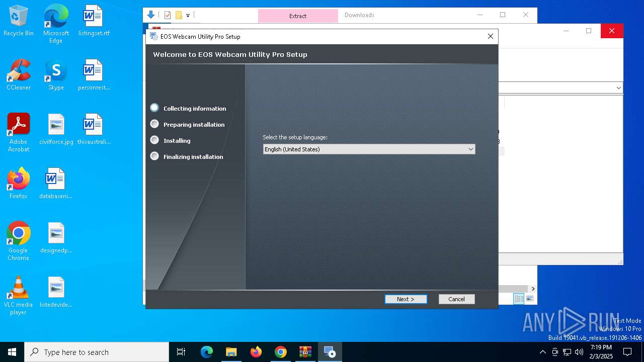
Task: Click the properties icon in Explorer toolbar
Action: coord(168,15)
